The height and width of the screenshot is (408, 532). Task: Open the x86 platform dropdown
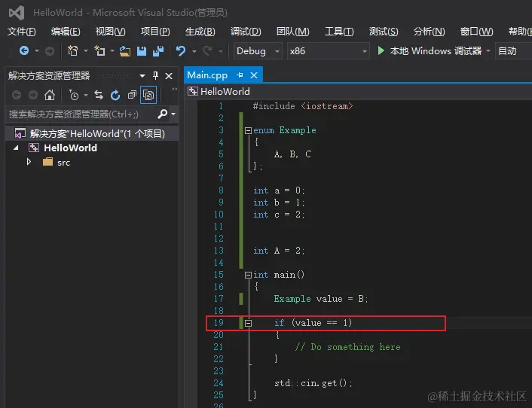pyautogui.click(x=328, y=51)
